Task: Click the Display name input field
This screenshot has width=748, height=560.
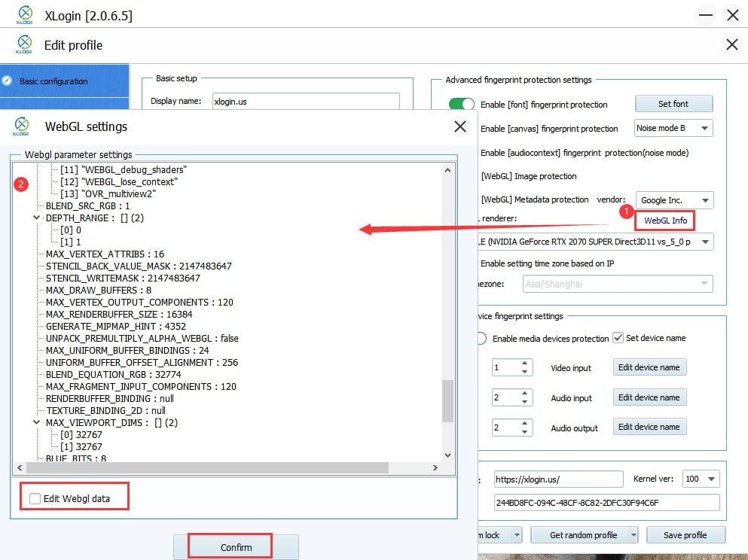Action: pos(306,101)
